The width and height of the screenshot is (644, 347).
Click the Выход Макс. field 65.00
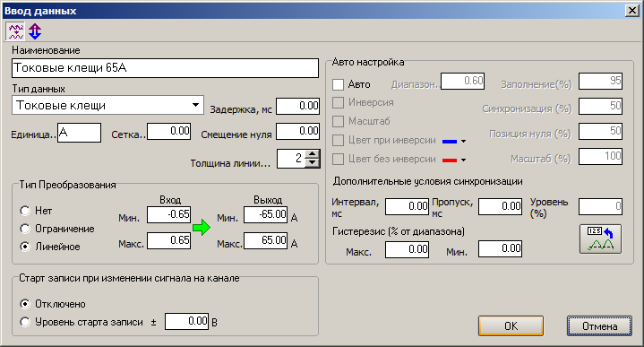(265, 240)
